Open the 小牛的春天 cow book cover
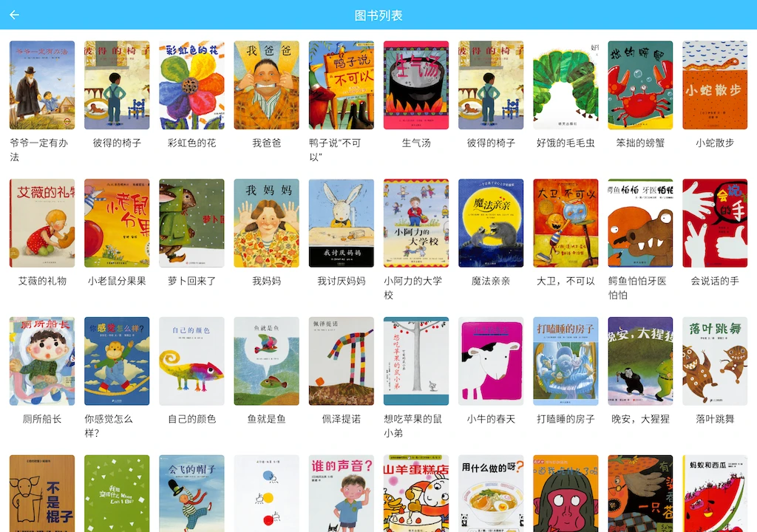Image resolution: width=757 pixels, height=532 pixels. click(491, 361)
